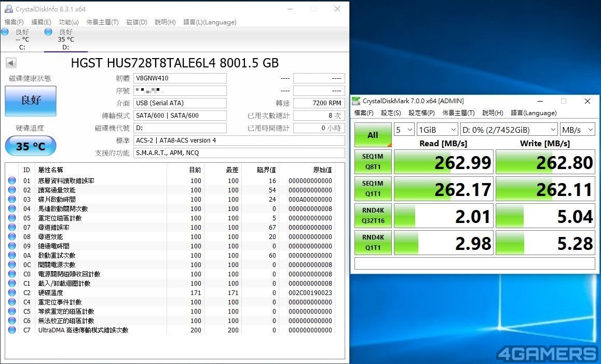Screen dimensions: 601x364
Task: Click the CrystalDiskInfo title bar app icon
Action: [9, 8]
